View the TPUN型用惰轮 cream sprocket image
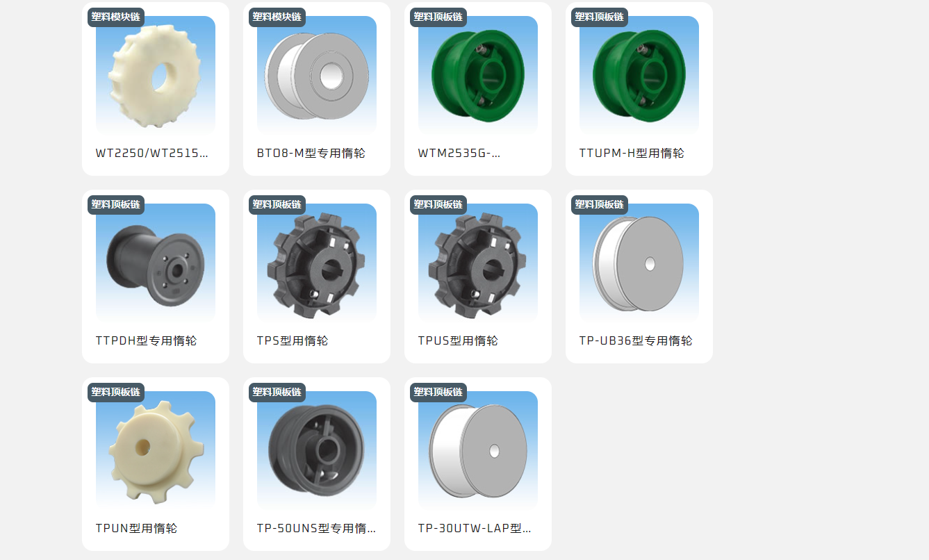 tap(156, 451)
